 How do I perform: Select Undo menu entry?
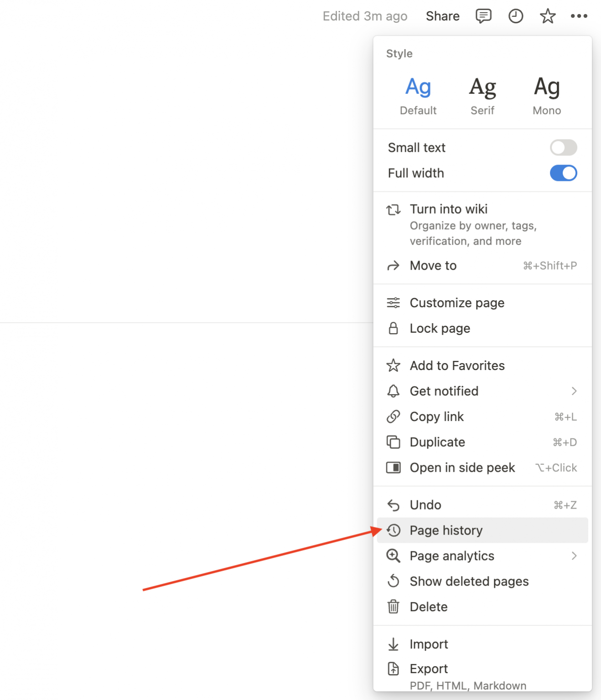click(482, 505)
